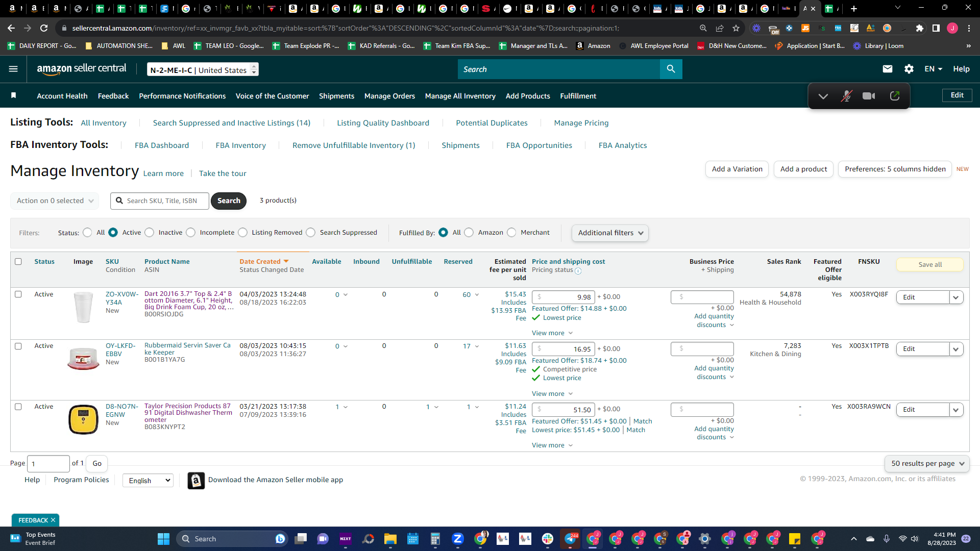
Task: Click the Search SKU, Title, ISBN field
Action: (x=160, y=201)
